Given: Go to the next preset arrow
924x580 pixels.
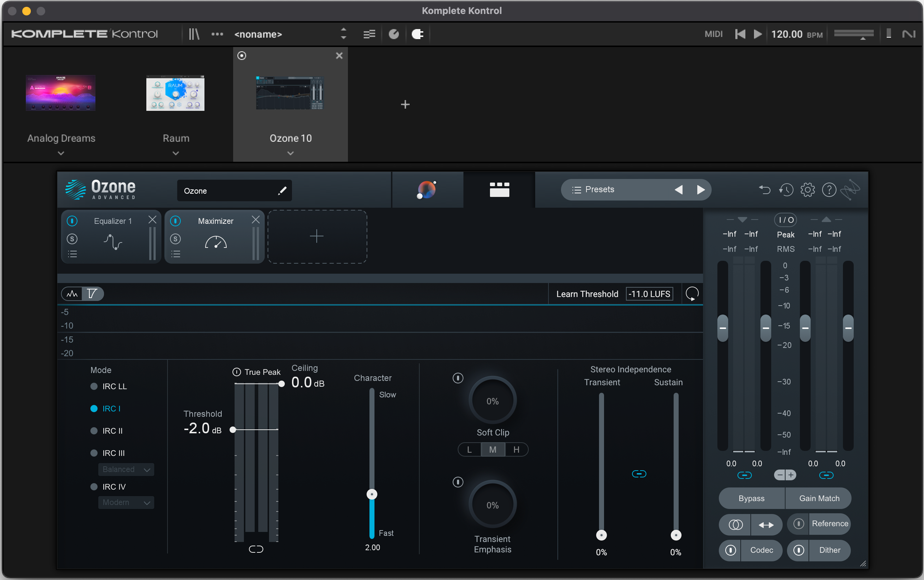Looking at the screenshot, I should 701,189.
